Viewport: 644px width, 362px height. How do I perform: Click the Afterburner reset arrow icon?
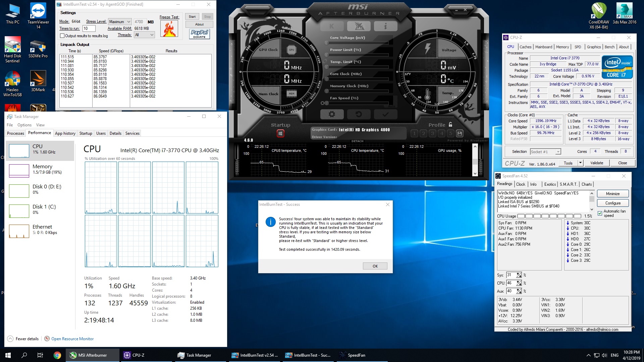[359, 114]
